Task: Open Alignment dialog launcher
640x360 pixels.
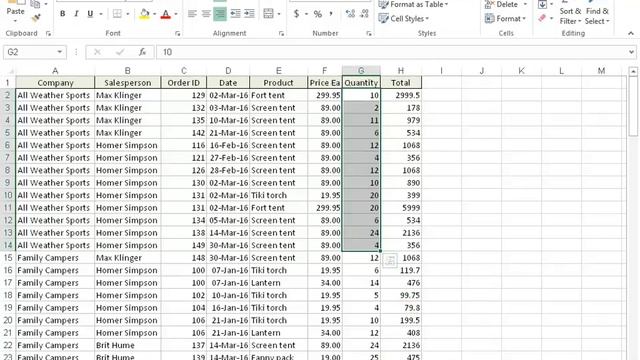Action: click(x=281, y=34)
